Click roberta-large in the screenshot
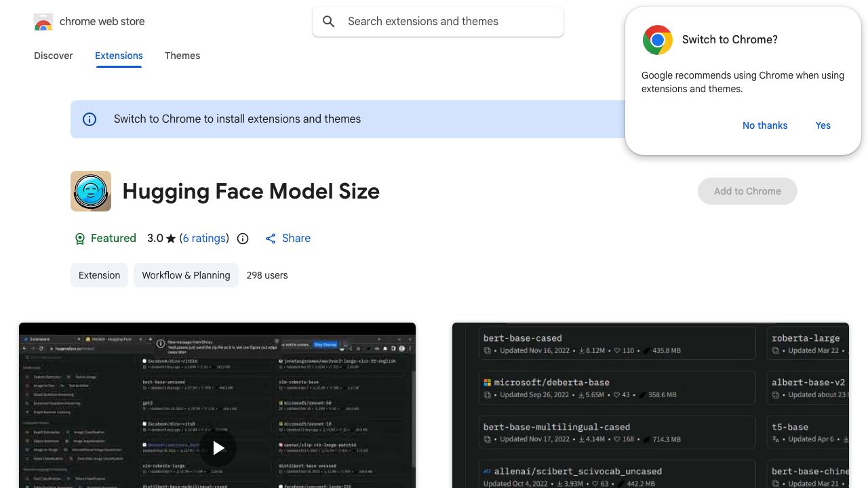 [806, 338]
